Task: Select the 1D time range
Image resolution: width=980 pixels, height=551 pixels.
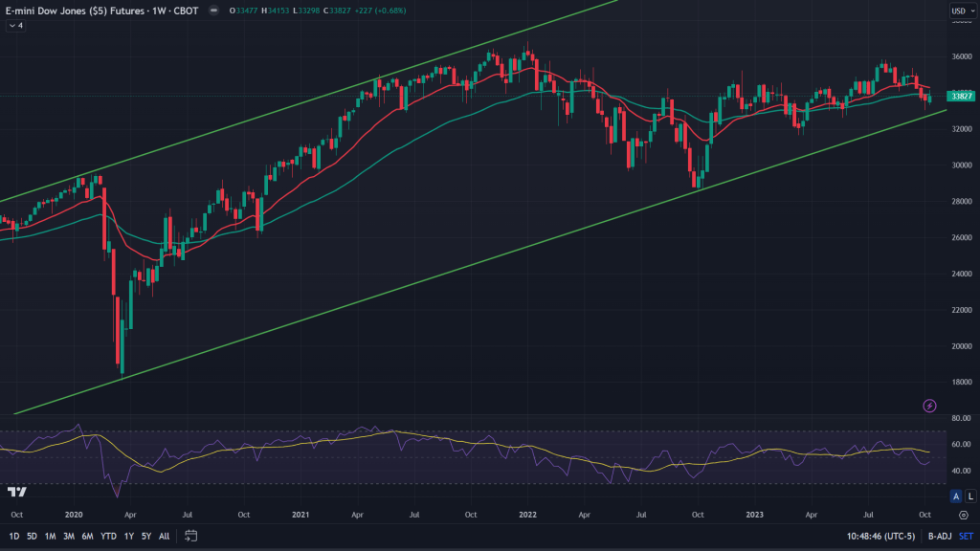Action: tap(12, 536)
